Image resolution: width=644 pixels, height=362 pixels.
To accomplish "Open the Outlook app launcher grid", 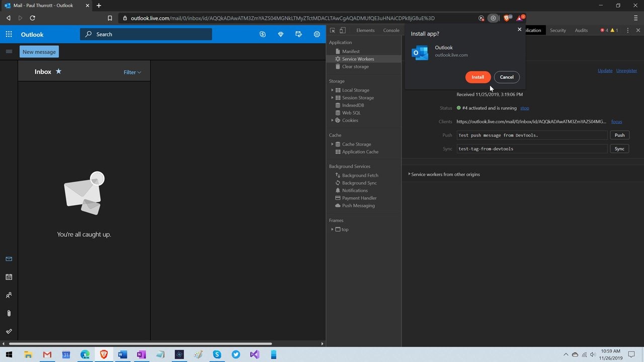I will pos(9,34).
